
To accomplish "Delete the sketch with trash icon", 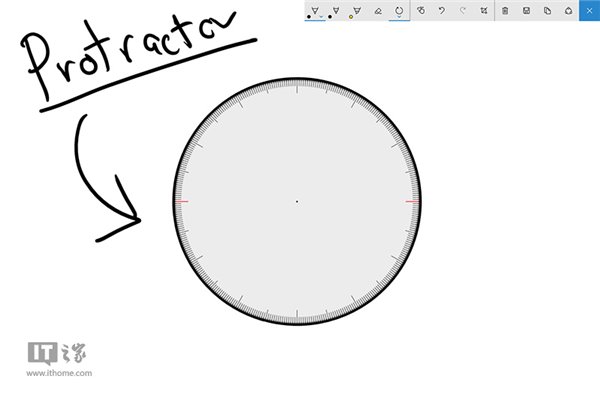I will click(505, 11).
